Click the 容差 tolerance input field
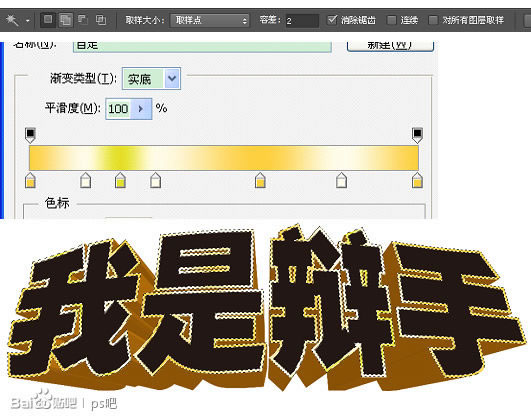The width and height of the screenshot is (531, 419). click(302, 21)
